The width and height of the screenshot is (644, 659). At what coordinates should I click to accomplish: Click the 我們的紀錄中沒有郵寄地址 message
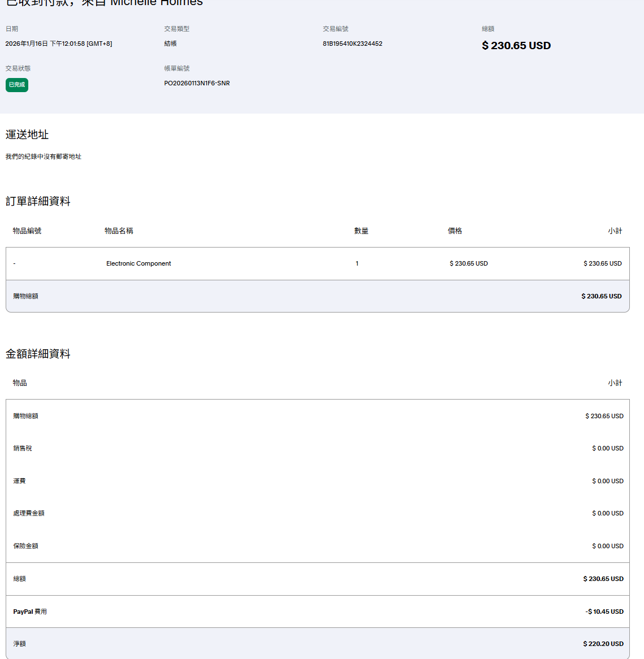click(44, 157)
